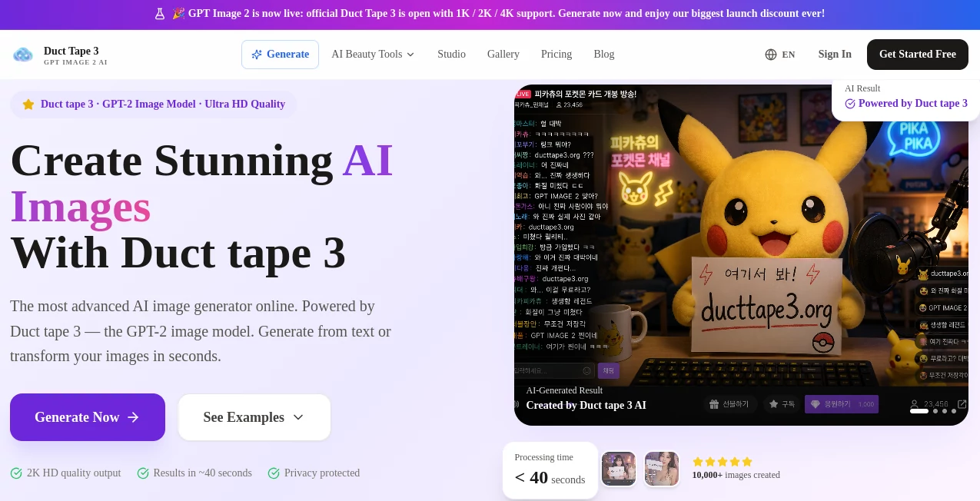Click the AI Result label in the corner card
This screenshot has height=501, width=980.
(862, 88)
